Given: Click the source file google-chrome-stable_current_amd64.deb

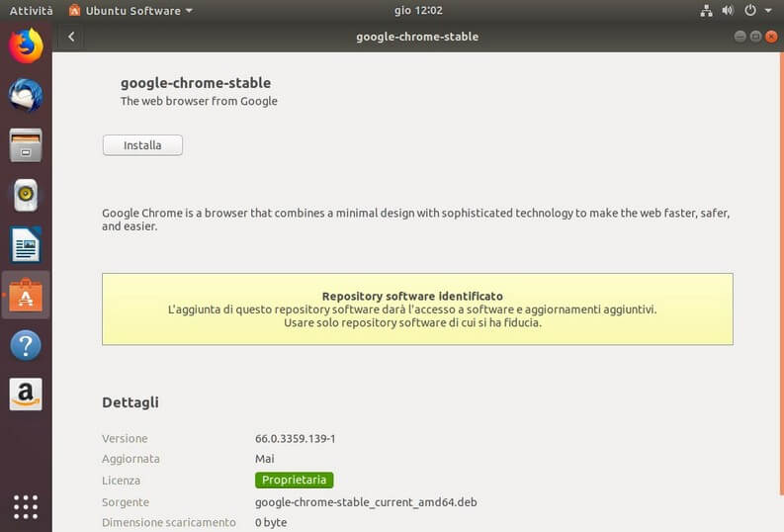Looking at the screenshot, I should [x=366, y=502].
